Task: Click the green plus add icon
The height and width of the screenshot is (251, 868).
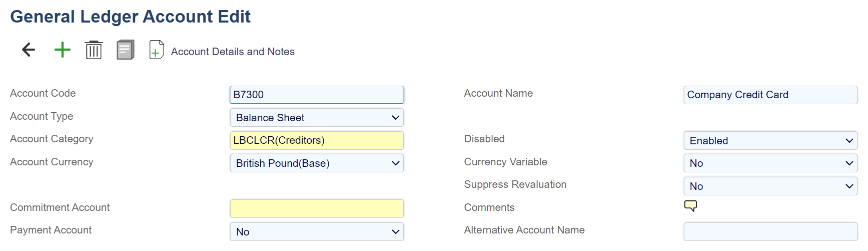Action: point(63,50)
